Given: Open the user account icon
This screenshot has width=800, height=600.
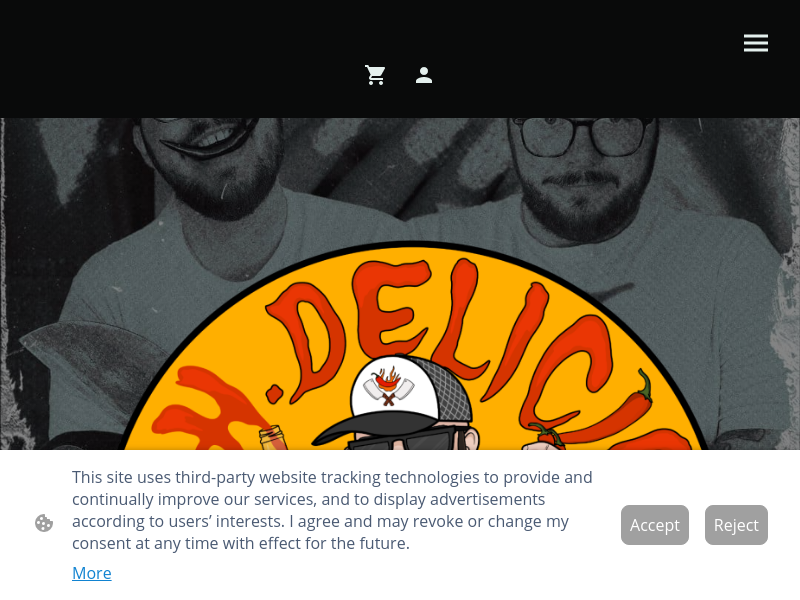Looking at the screenshot, I should [424, 75].
